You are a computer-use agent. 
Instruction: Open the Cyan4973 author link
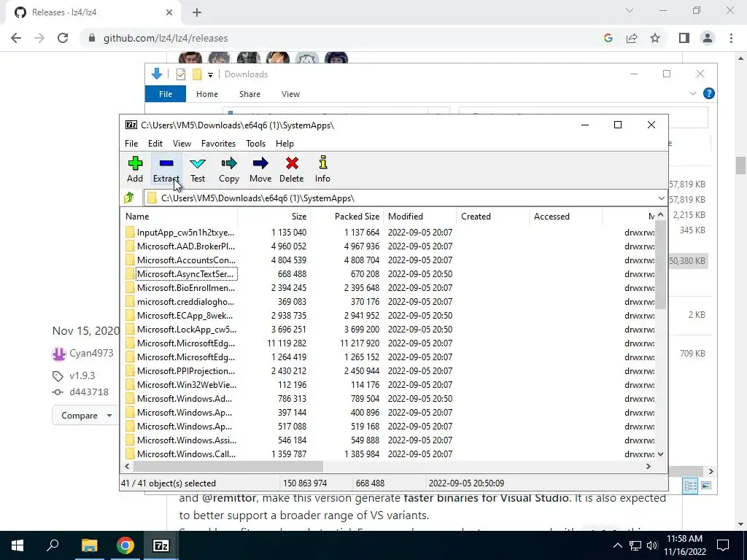pyautogui.click(x=91, y=353)
